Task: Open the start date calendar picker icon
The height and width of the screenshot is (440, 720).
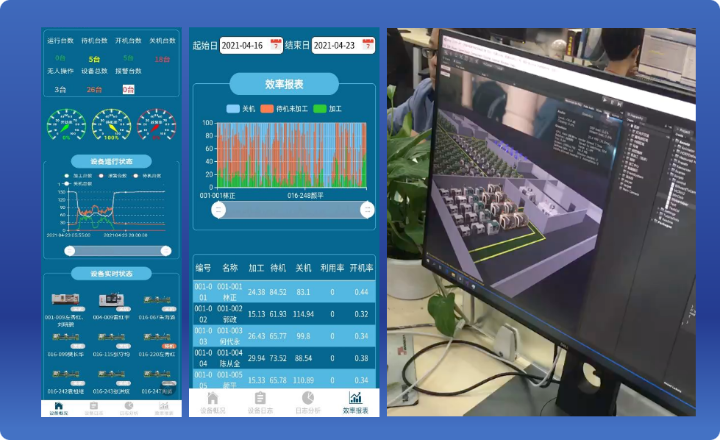Action: click(277, 45)
